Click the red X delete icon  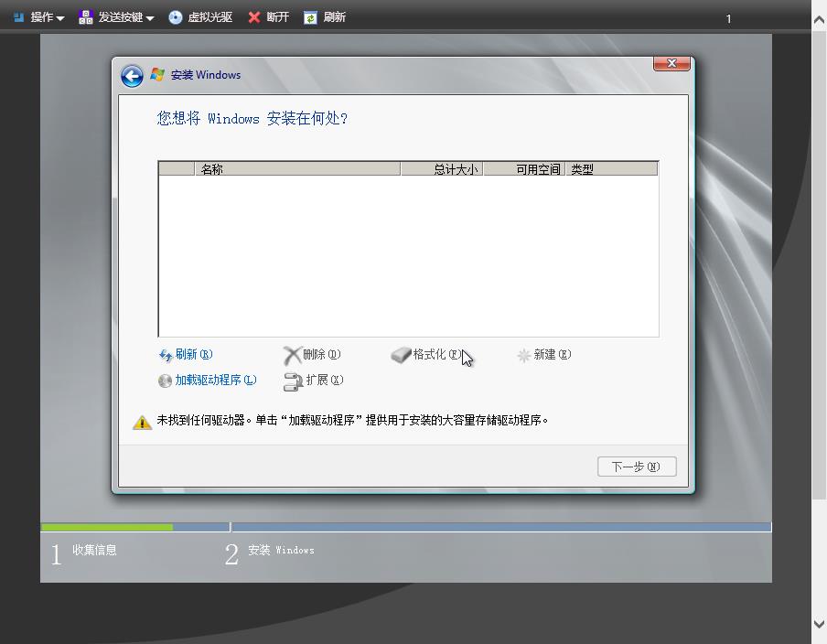point(292,356)
